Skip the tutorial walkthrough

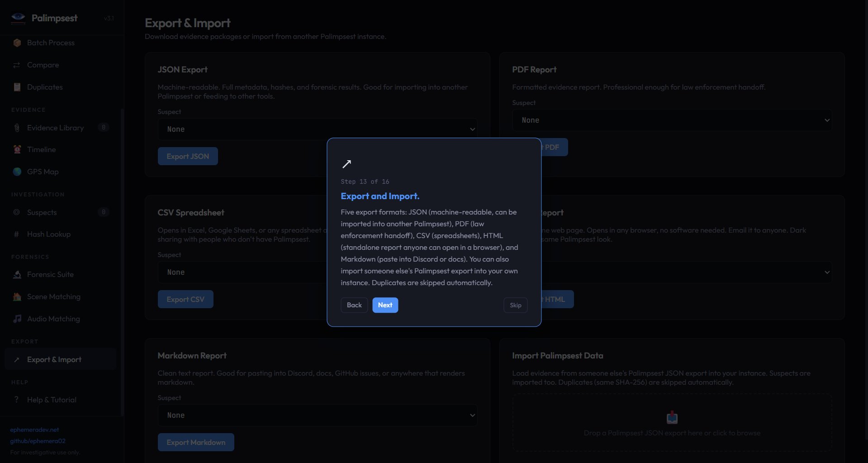(x=515, y=305)
